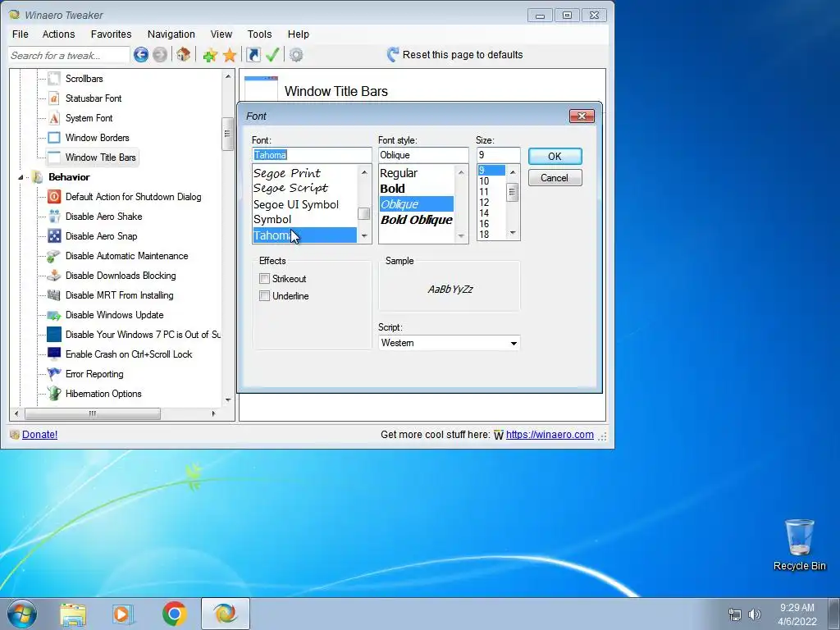This screenshot has width=840, height=630.
Task: Click font list scroll down arrow
Action: click(364, 235)
